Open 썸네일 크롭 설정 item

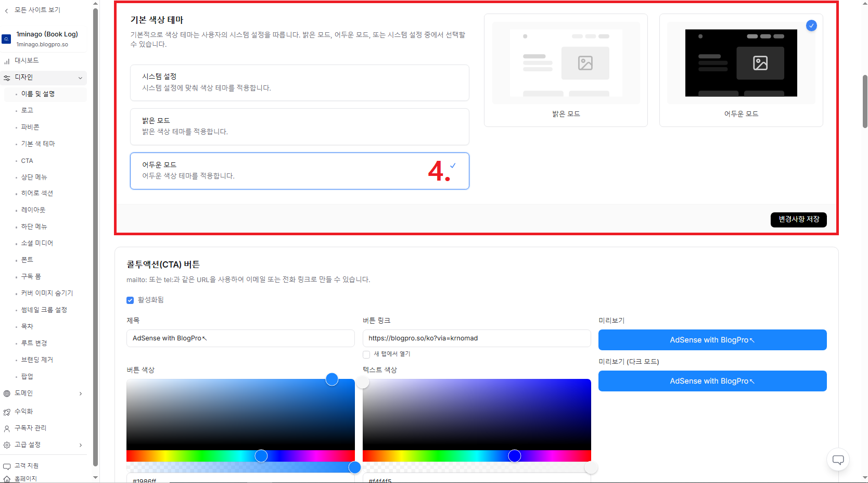point(45,310)
